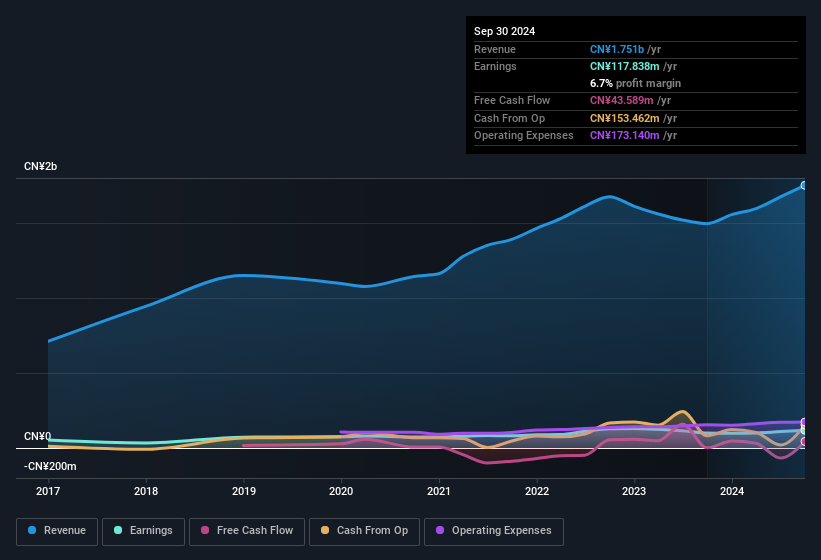Click the Sep 30 2024 tooltip date
Image resolution: width=821 pixels, height=560 pixels.
tap(504, 31)
